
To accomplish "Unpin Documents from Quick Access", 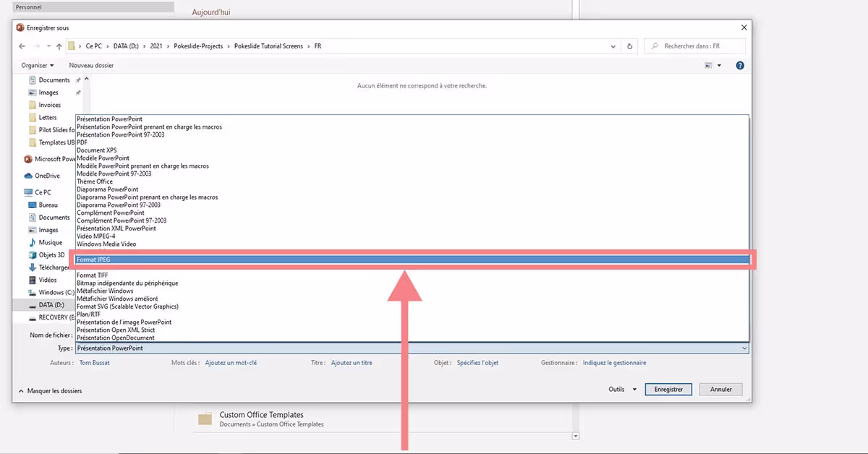I will click(x=77, y=80).
